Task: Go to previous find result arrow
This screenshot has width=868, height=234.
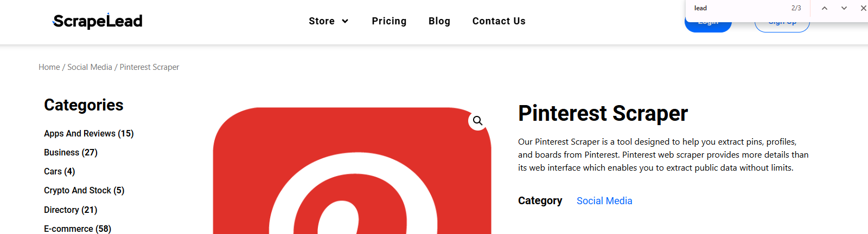Action: (824, 8)
